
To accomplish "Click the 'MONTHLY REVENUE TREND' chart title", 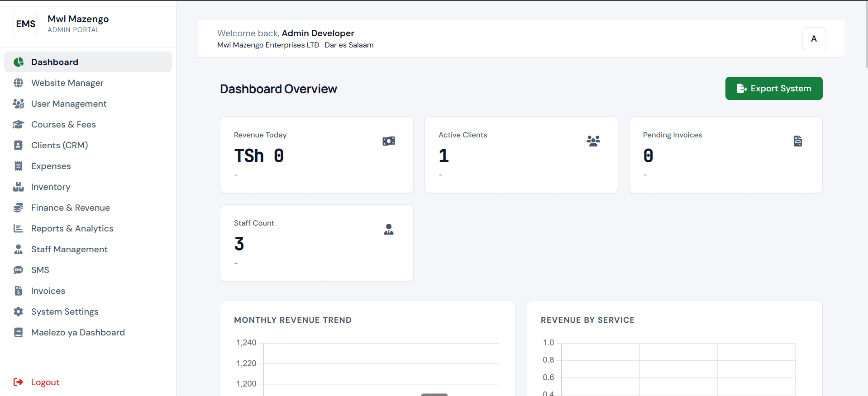I will click(293, 320).
